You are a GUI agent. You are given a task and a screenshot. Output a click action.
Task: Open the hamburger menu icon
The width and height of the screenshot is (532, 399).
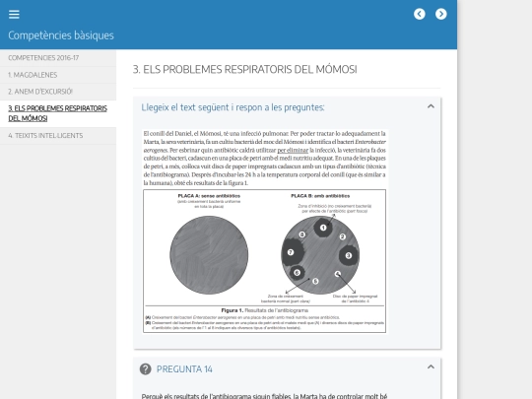[14, 14]
